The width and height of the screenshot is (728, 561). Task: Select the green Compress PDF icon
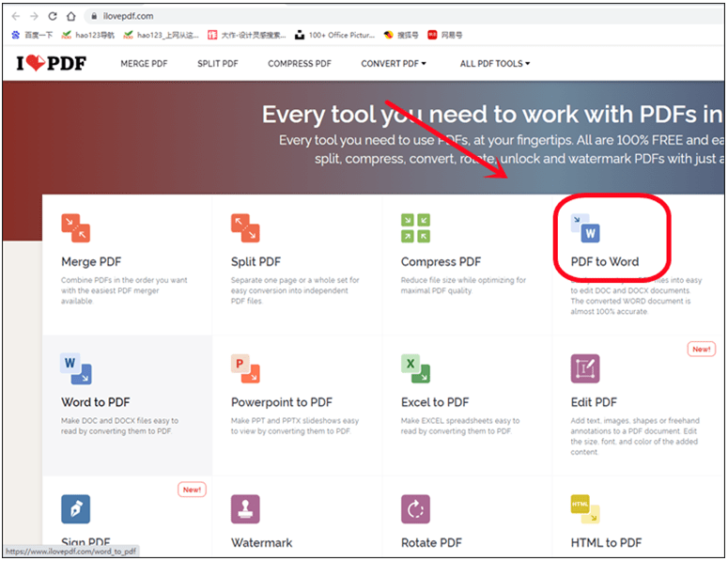point(415,228)
